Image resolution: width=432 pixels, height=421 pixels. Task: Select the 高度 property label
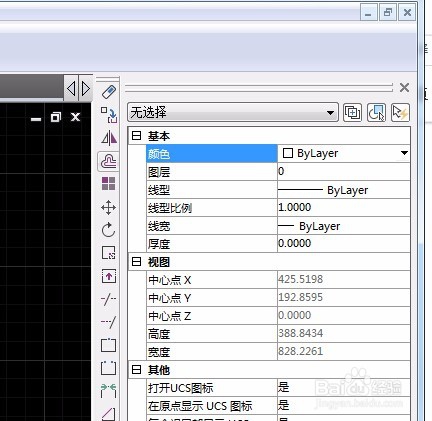pyautogui.click(x=159, y=334)
